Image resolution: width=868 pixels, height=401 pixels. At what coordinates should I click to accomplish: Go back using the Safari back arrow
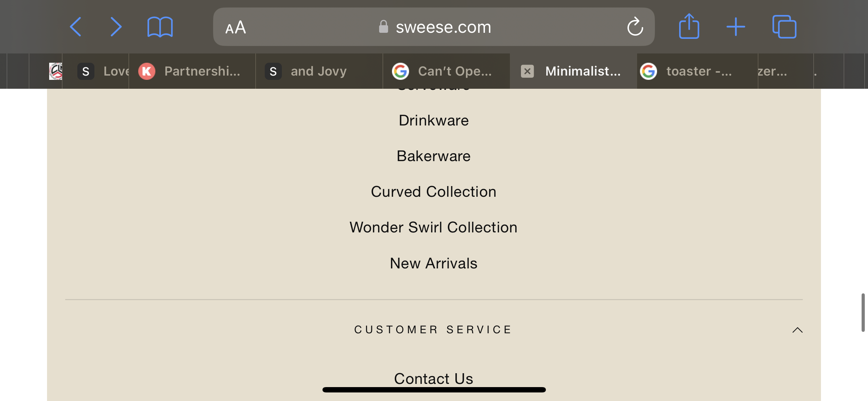(76, 27)
